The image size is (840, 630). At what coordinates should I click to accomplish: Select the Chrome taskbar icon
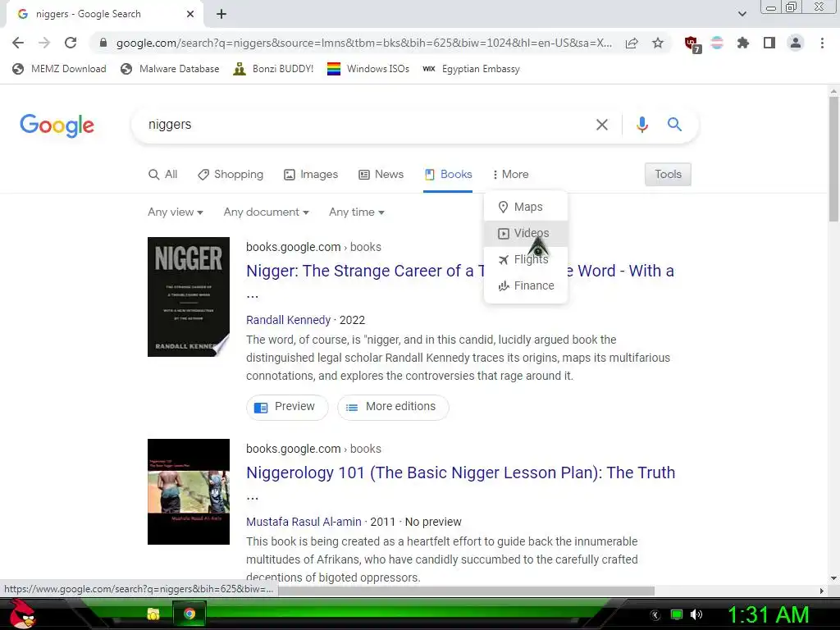tap(189, 614)
